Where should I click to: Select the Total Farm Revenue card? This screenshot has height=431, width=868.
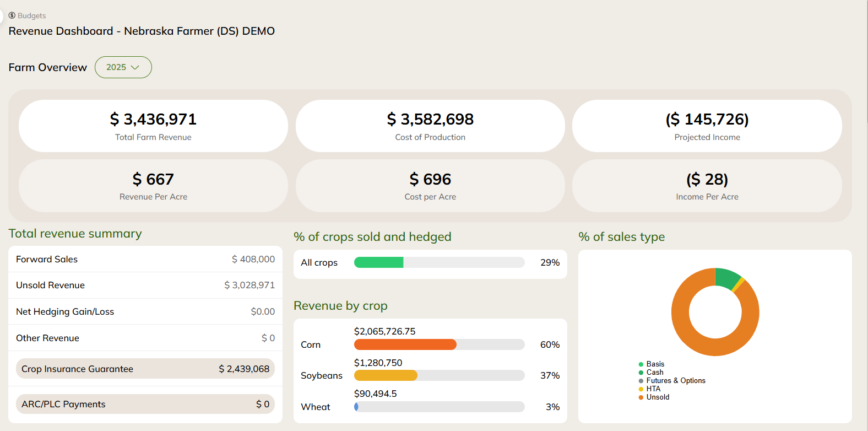coord(153,126)
